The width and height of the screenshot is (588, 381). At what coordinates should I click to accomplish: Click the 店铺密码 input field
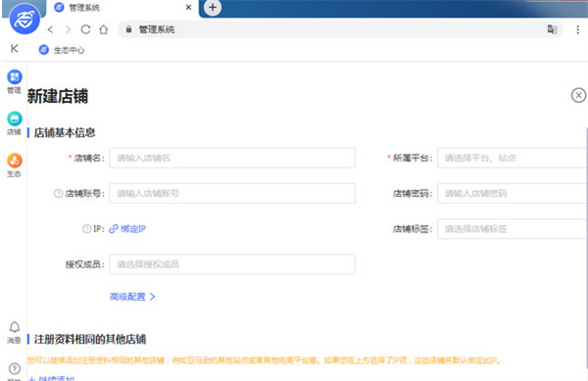[513, 193]
